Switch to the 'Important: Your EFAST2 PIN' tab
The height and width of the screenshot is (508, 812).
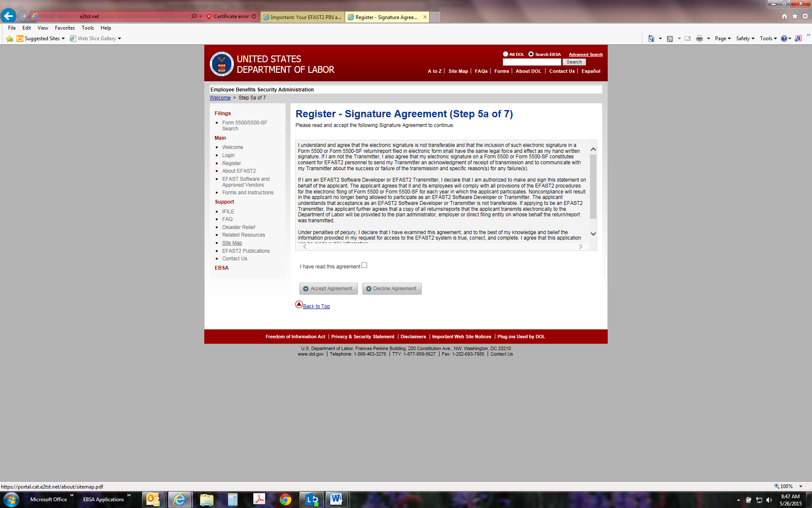[302, 17]
